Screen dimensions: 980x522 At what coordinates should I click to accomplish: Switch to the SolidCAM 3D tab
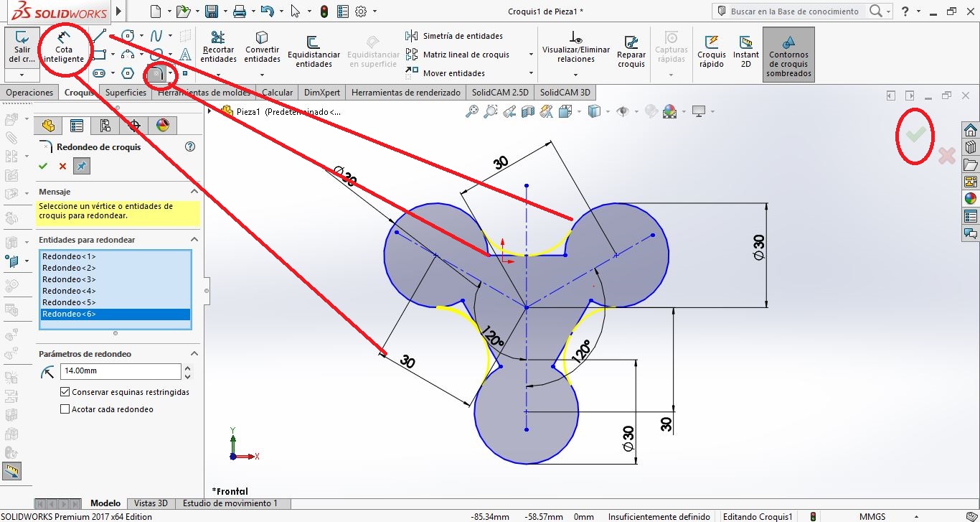click(x=565, y=93)
